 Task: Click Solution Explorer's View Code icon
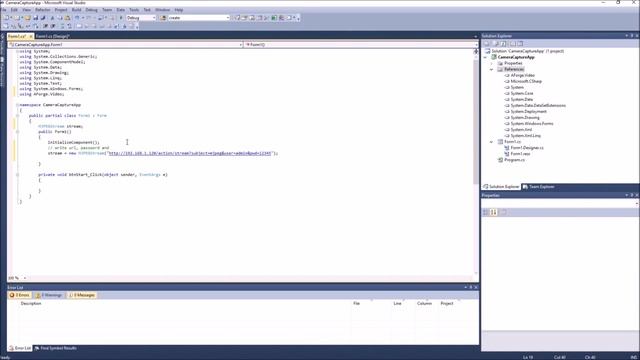[512, 44]
